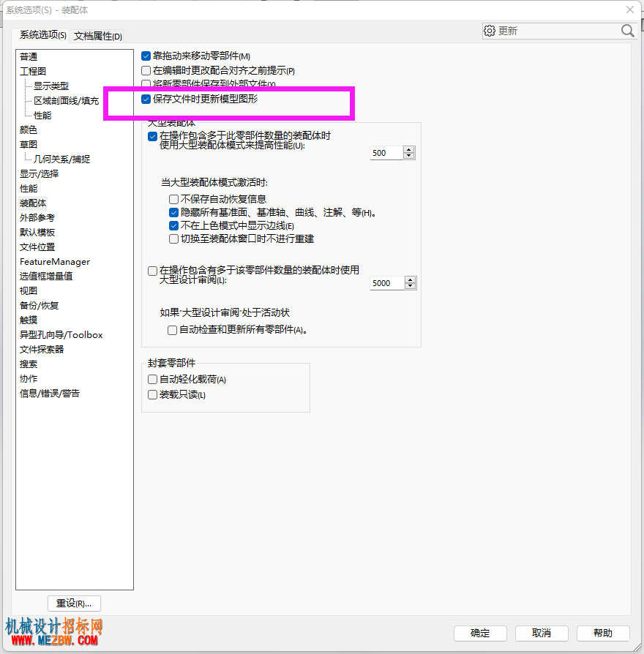Screen dimensions: 644x654
Task: Click the 重设(R)... button
Action: click(x=74, y=603)
